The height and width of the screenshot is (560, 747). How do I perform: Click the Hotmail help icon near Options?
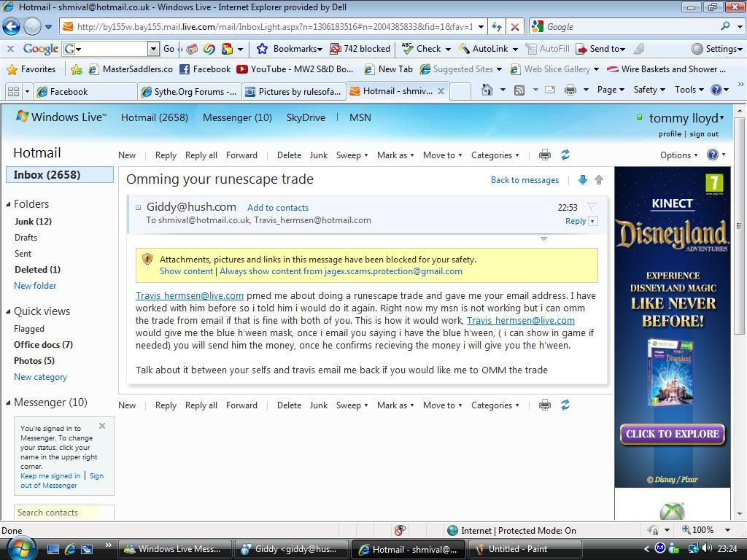(x=712, y=155)
